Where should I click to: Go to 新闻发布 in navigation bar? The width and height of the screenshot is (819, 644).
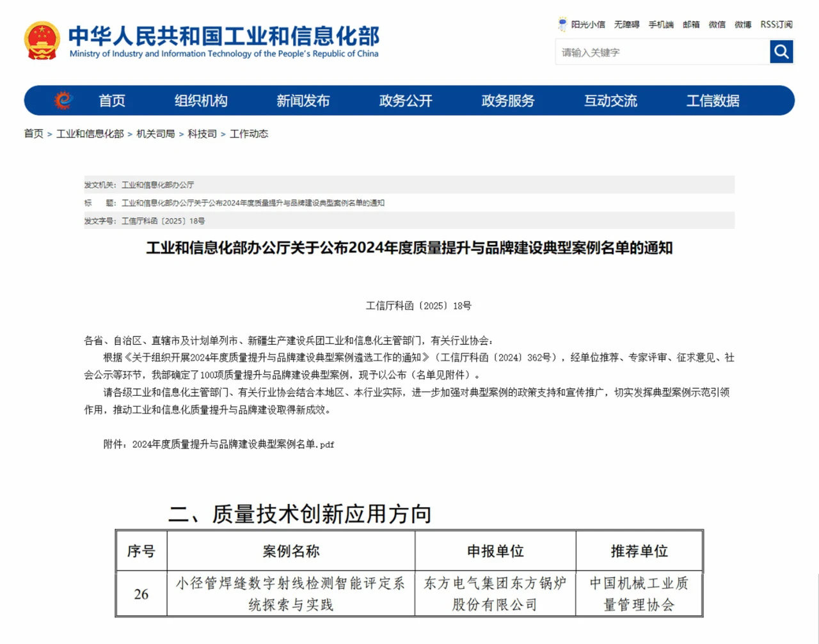click(303, 101)
